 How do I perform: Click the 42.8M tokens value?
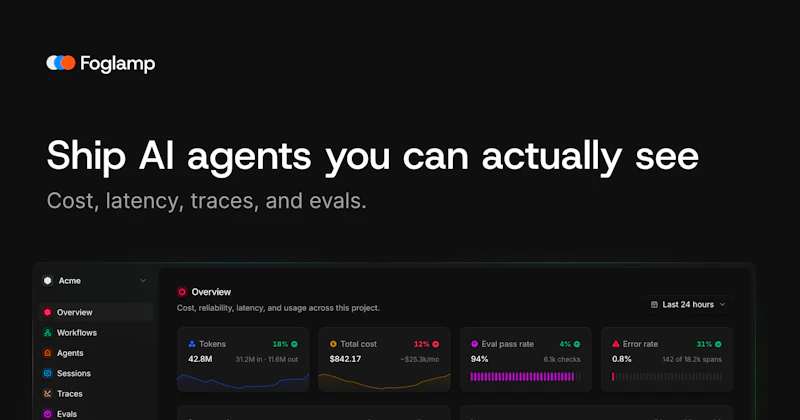[x=200, y=359]
